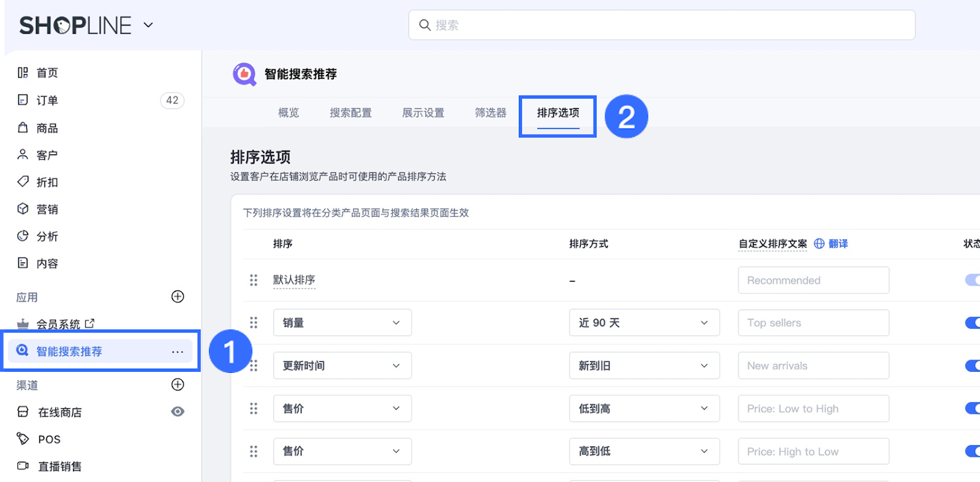
Task: Toggle status switch for 默认排序 row
Action: (x=972, y=280)
